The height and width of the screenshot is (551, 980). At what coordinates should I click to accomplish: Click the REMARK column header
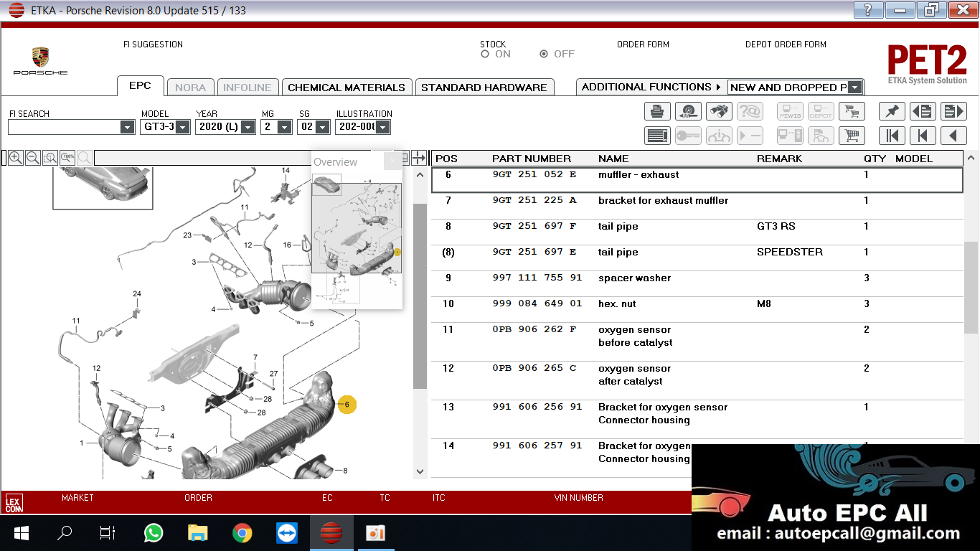pos(779,159)
